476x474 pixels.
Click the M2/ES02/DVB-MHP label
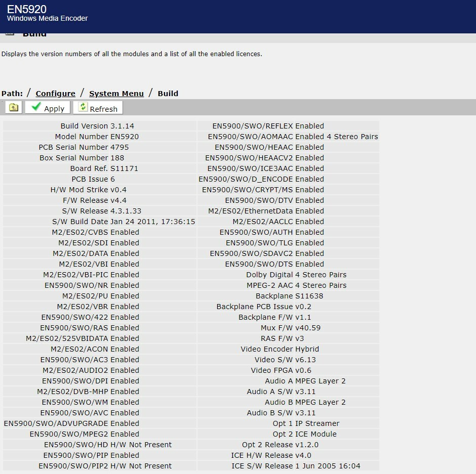pyautogui.click(x=72, y=391)
